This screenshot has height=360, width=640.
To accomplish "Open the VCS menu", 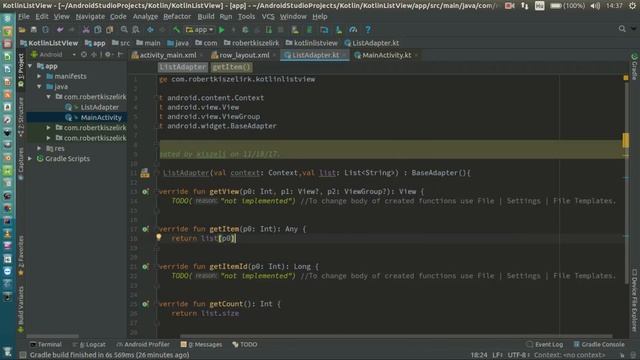I will (x=268, y=17).
